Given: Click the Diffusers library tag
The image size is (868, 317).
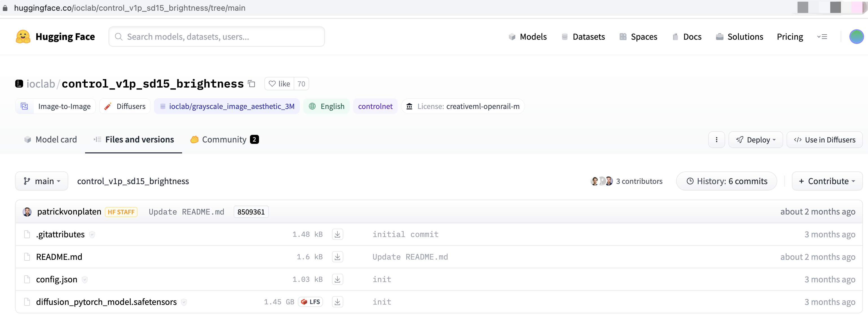Looking at the screenshot, I should tap(125, 106).
